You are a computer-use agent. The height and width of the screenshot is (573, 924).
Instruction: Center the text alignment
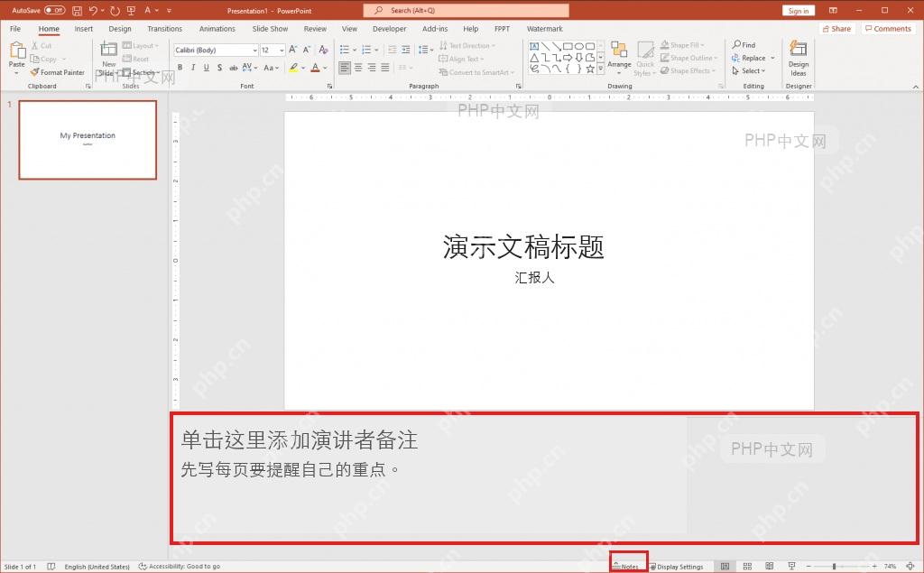(x=358, y=68)
